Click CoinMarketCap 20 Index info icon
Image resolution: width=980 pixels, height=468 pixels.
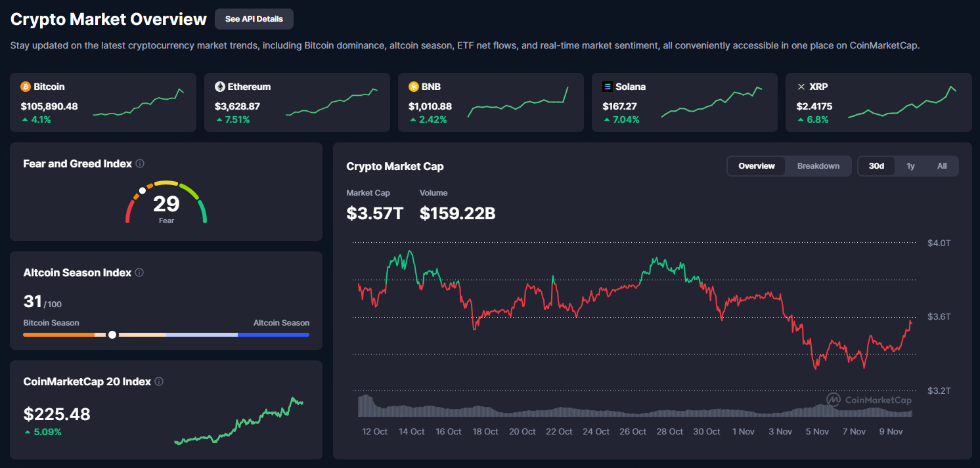tap(159, 381)
